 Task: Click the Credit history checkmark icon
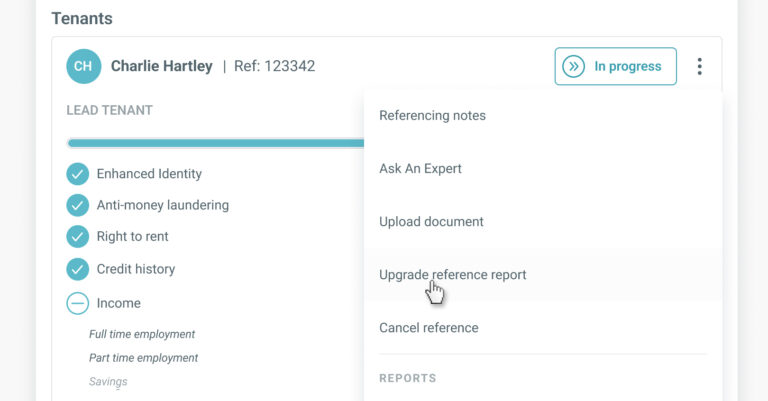(x=77, y=269)
